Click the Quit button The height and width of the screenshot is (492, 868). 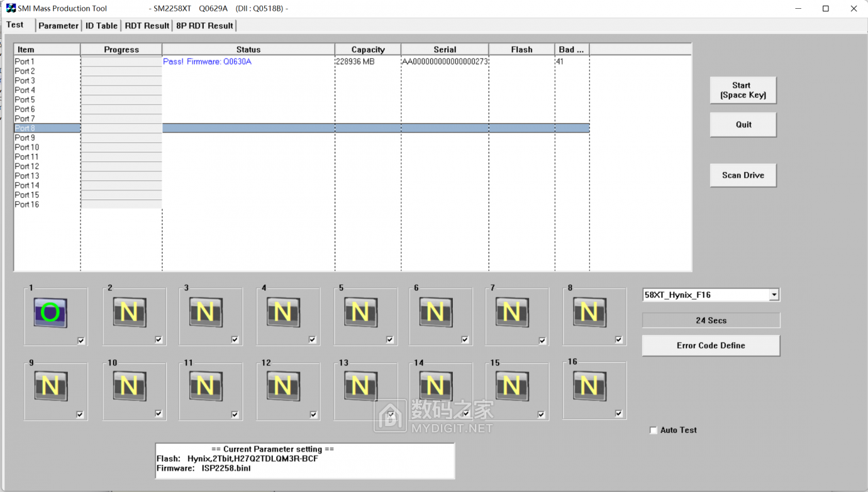[743, 124]
